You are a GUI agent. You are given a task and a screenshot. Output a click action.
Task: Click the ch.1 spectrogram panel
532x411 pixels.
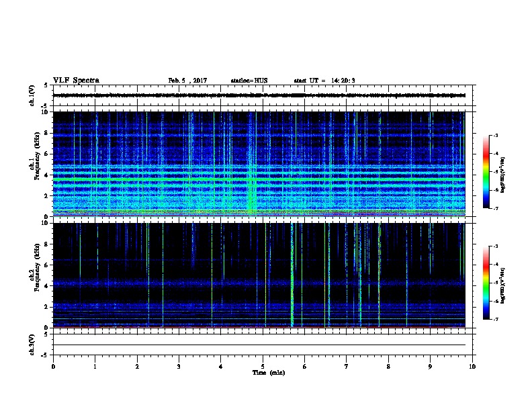(259, 164)
